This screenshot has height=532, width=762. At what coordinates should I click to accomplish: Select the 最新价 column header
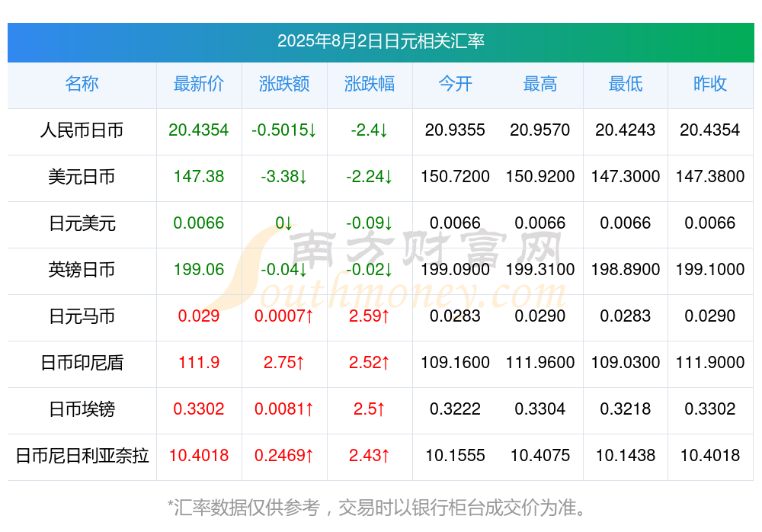(x=199, y=84)
